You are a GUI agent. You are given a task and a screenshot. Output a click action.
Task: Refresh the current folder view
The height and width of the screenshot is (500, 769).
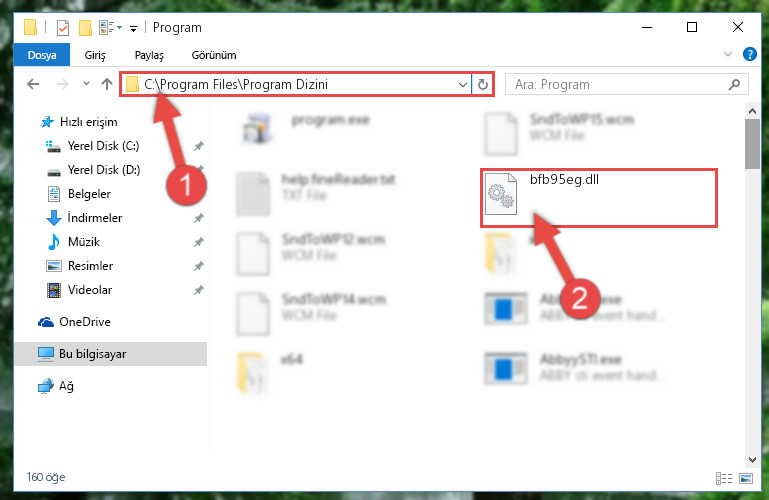tap(483, 84)
